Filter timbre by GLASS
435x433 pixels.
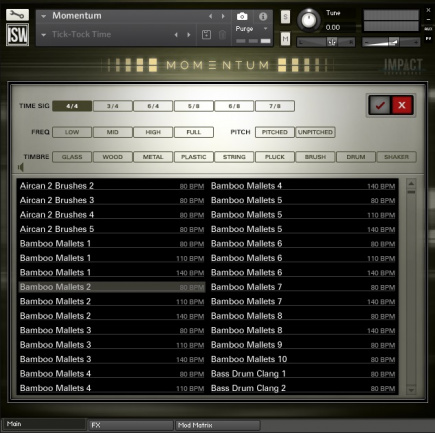coord(72,157)
